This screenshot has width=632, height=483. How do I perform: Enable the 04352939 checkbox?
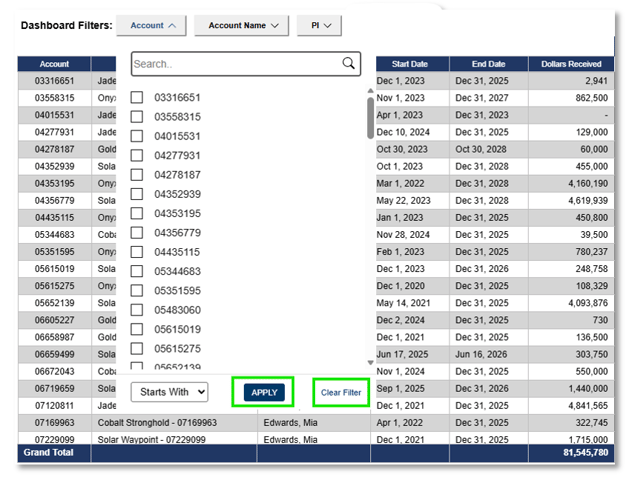pos(137,194)
